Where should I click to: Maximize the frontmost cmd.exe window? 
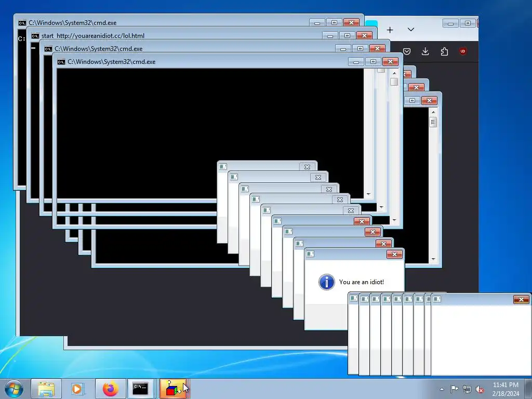click(373, 62)
